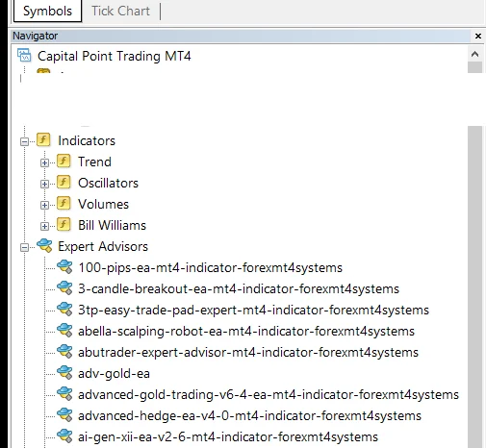Click icon beside 3-candle-breakout-ea advisor
Image resolution: width=486 pixels, height=448 pixels.
tap(64, 288)
